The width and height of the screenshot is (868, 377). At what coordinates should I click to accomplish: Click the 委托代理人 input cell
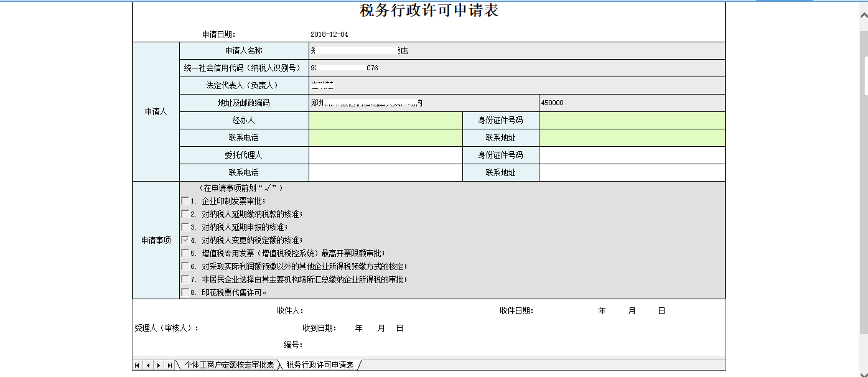386,155
